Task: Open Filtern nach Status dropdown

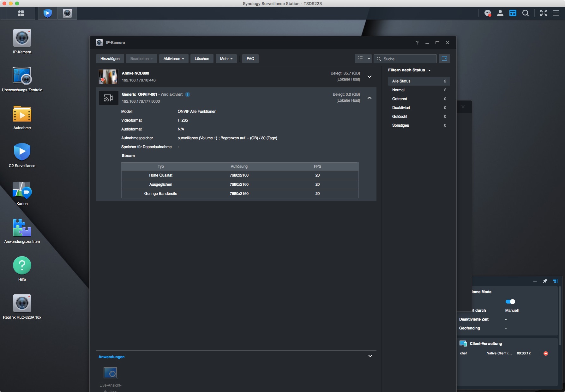Action: [409, 70]
